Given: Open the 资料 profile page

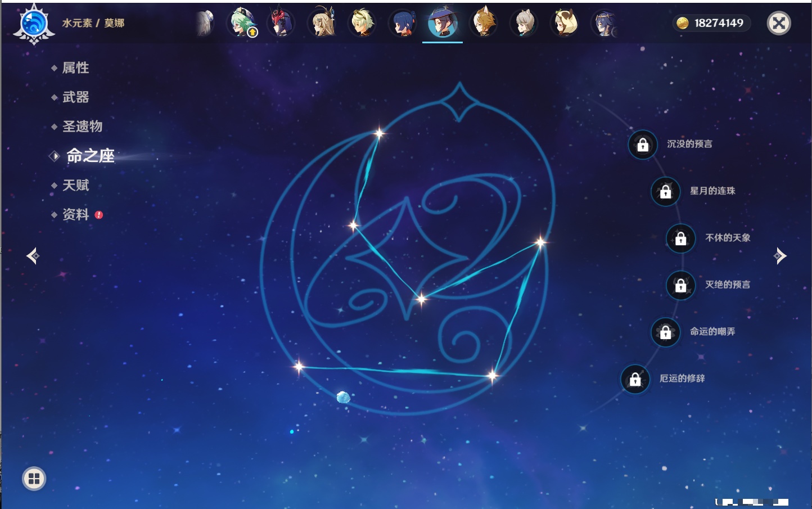Looking at the screenshot, I should pyautogui.click(x=75, y=214).
